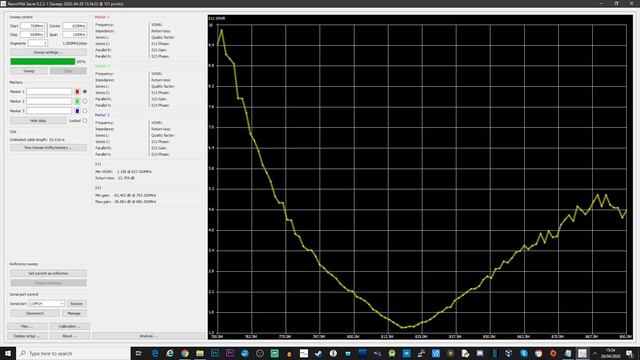Disconnect from the NanoVNA device
Image resolution: width=640 pixels, height=360 pixels.
[x=35, y=313]
